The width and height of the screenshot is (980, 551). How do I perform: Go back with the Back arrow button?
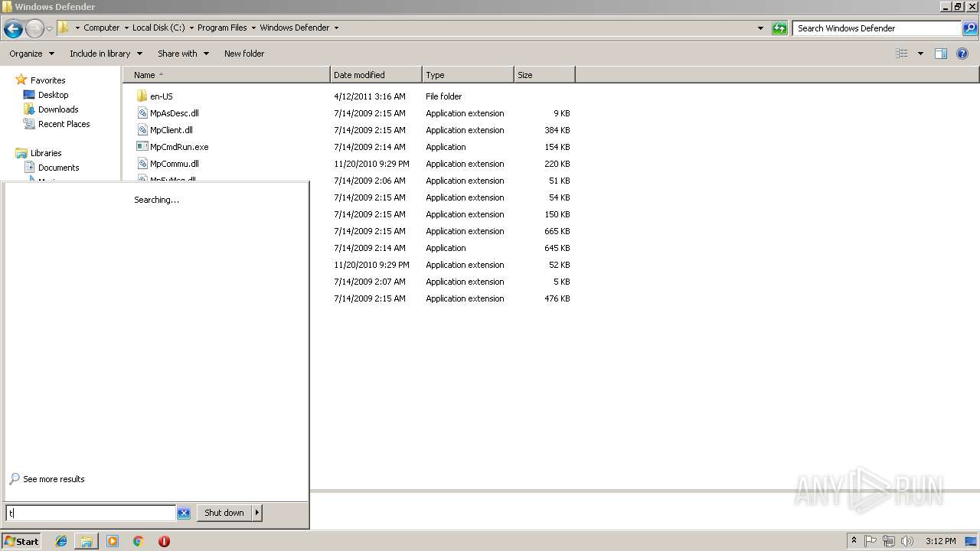click(x=13, y=29)
